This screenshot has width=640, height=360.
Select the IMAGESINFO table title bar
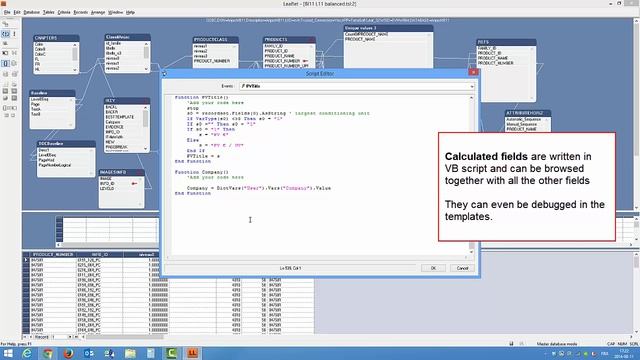pos(121,172)
